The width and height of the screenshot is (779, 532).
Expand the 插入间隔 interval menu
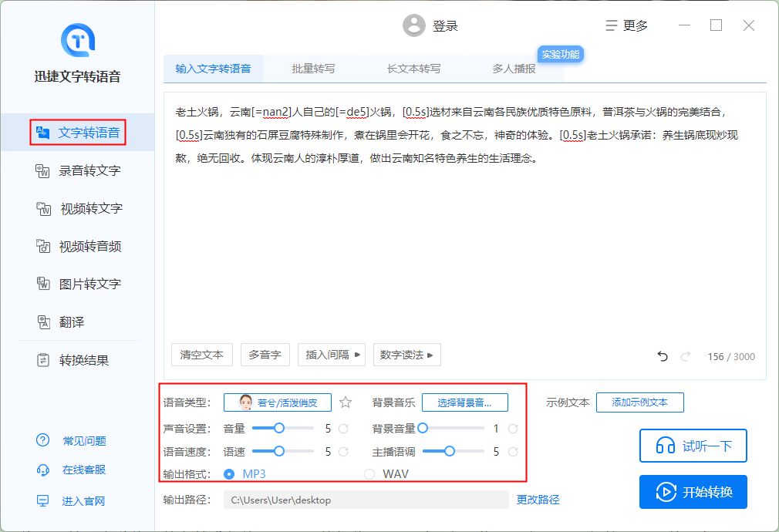point(332,355)
